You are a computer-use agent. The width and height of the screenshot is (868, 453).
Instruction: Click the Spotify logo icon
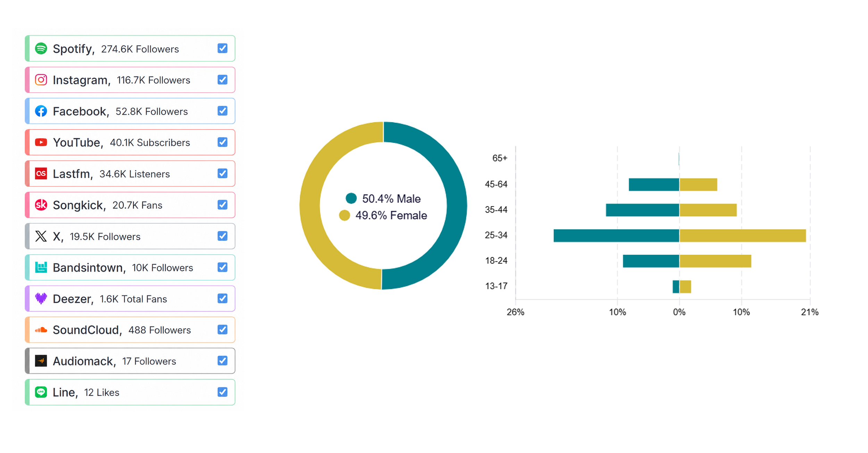click(x=41, y=48)
